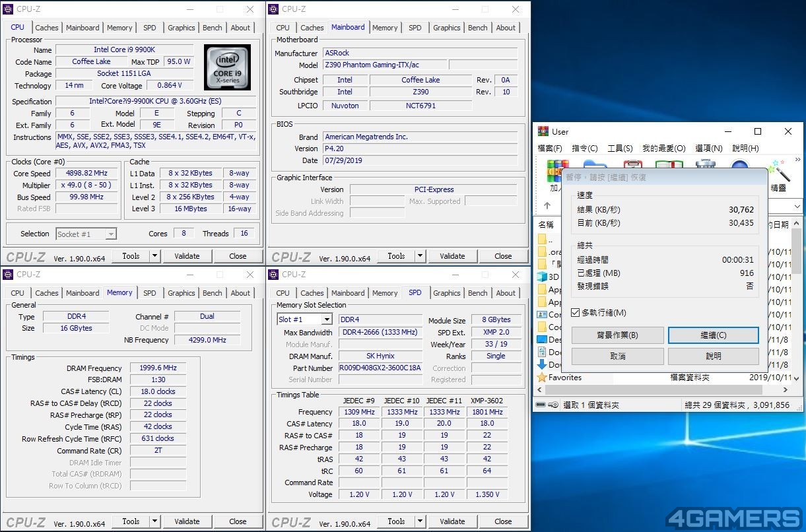The height and width of the screenshot is (532, 806).
Task: Select the Graphics tab in the Memory window
Action: [x=182, y=293]
